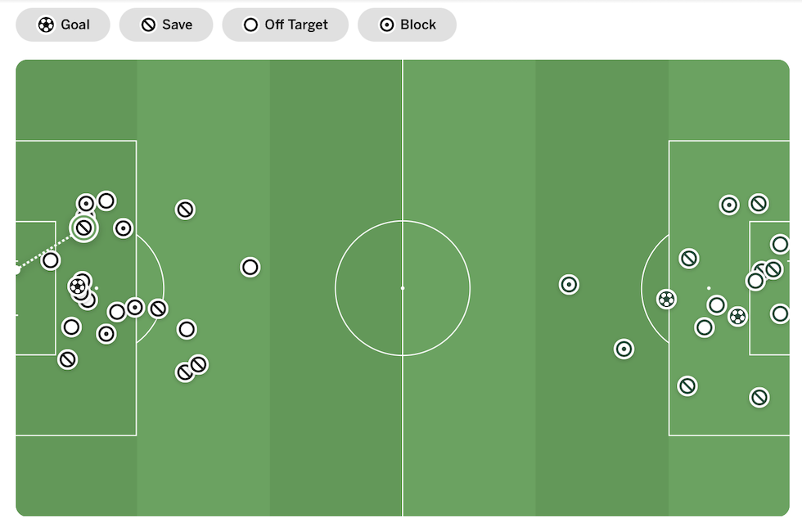Select blocked shot below right penalty arc outside box
Image resolution: width=802 pixels, height=532 pixels.
[624, 349]
